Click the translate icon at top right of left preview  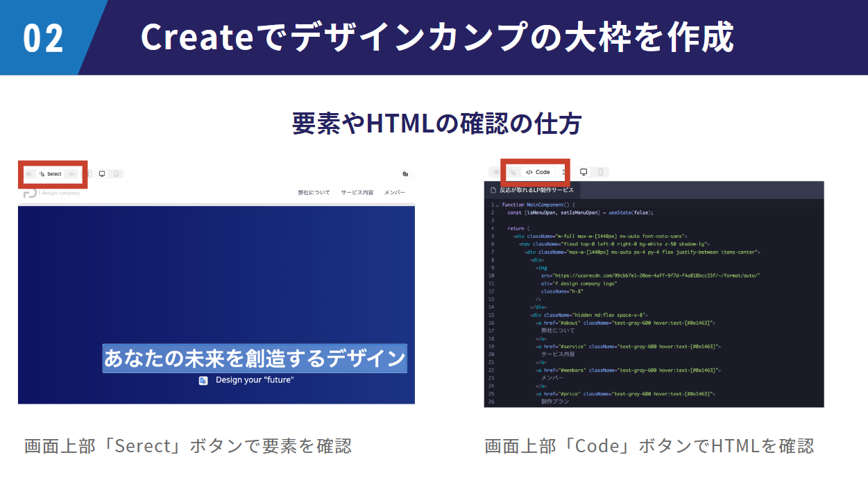coord(405,174)
